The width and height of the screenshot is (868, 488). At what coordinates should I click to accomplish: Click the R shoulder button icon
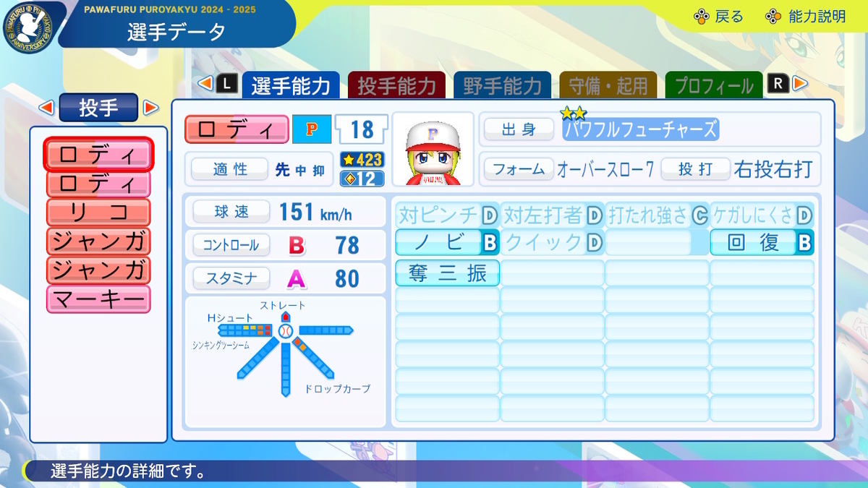click(x=778, y=84)
